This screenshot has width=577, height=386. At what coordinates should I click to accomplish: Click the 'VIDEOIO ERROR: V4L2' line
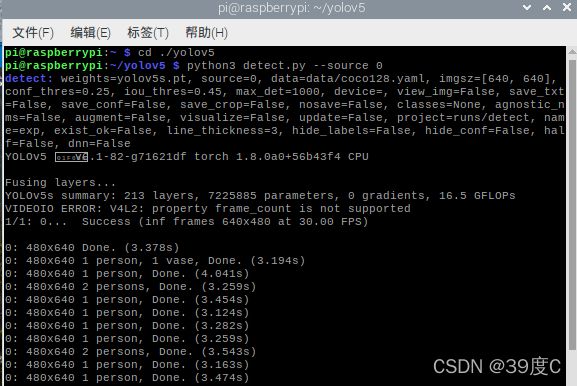[x=208, y=209]
